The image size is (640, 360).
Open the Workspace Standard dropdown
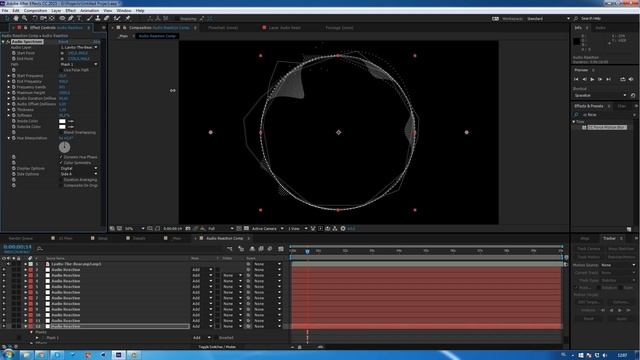point(548,19)
